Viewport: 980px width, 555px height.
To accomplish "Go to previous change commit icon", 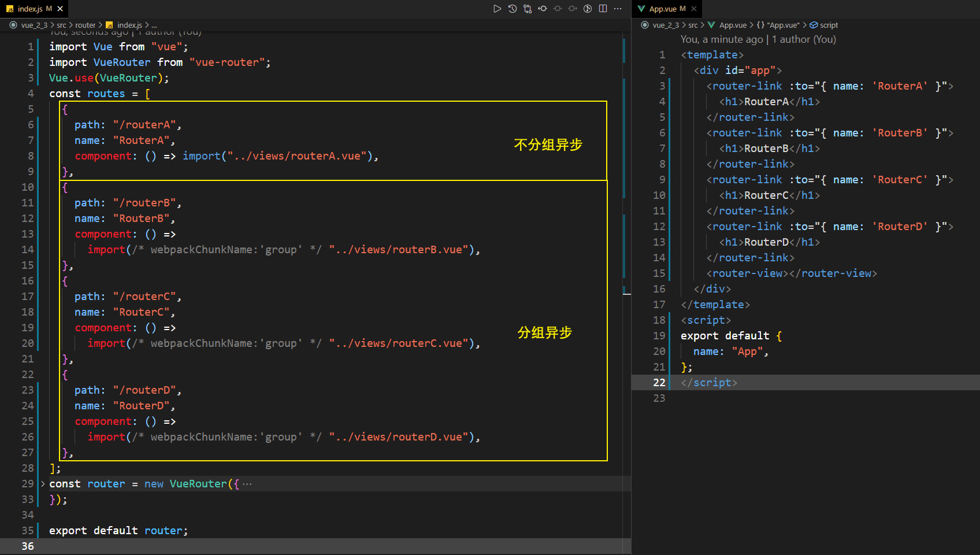I will 542,9.
